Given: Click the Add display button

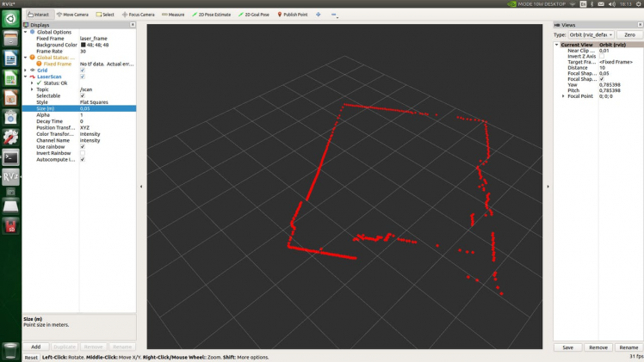Looking at the screenshot, I should point(36,347).
